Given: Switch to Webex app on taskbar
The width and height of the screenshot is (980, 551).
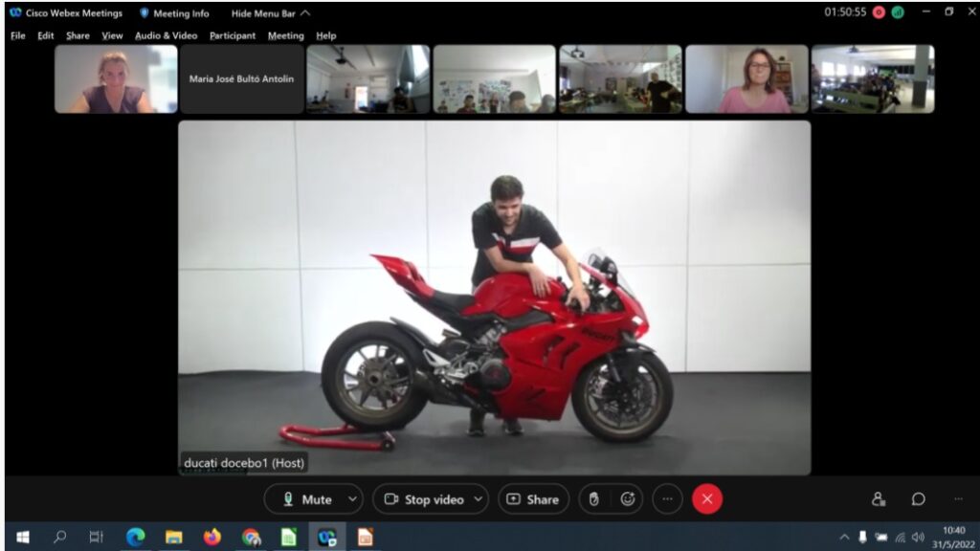Looking at the screenshot, I should pos(327,537).
